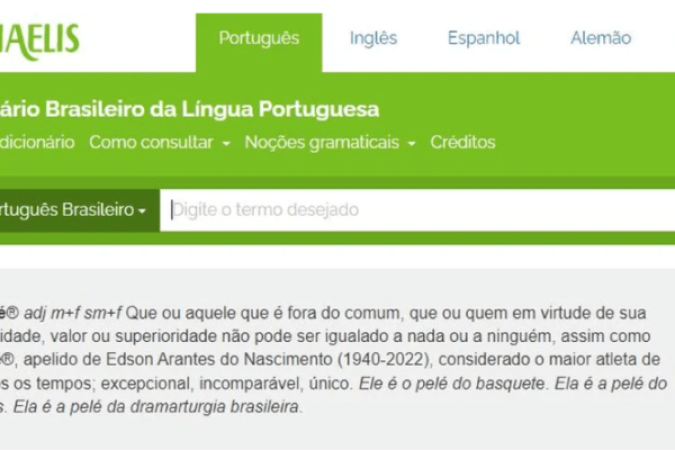Open the Créditos page
675x450 pixels.
(463, 142)
